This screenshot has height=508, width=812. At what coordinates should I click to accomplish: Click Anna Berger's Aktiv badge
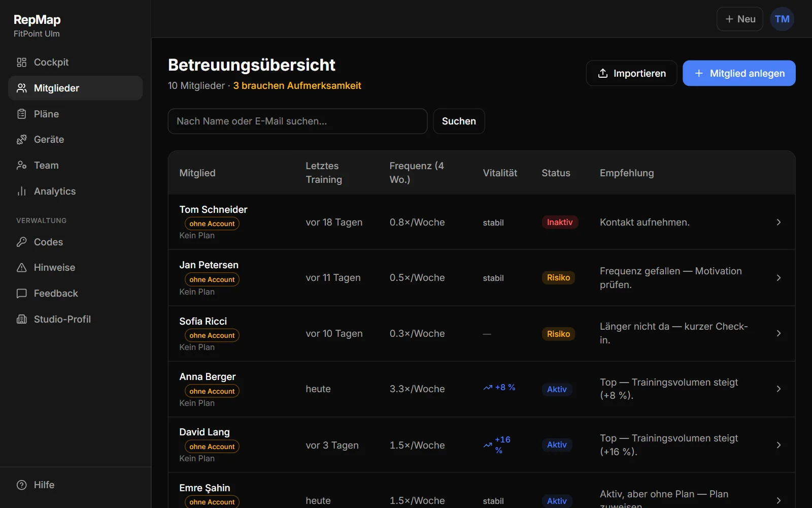coord(557,389)
